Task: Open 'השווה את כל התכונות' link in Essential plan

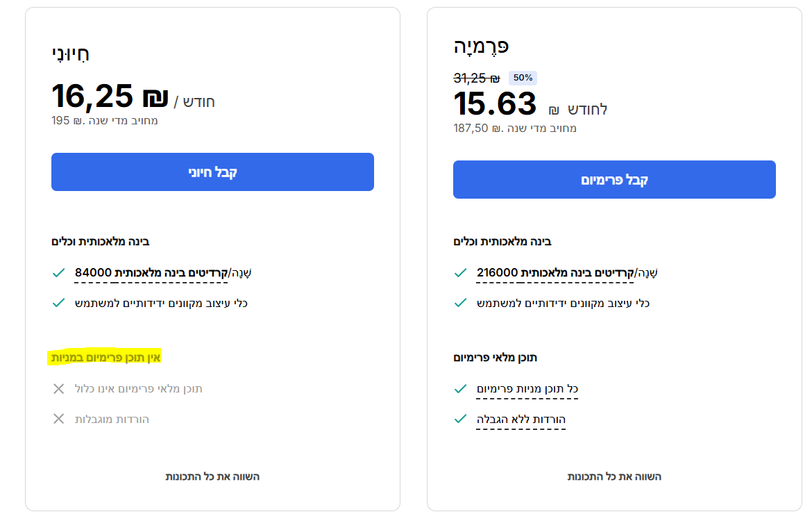Action: click(212, 477)
